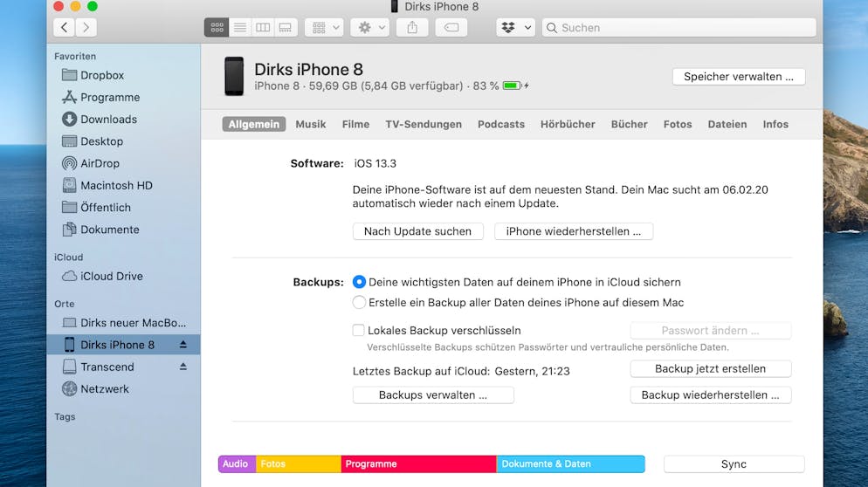868x487 pixels.
Task: Switch to the Filme tab
Action: coord(355,124)
